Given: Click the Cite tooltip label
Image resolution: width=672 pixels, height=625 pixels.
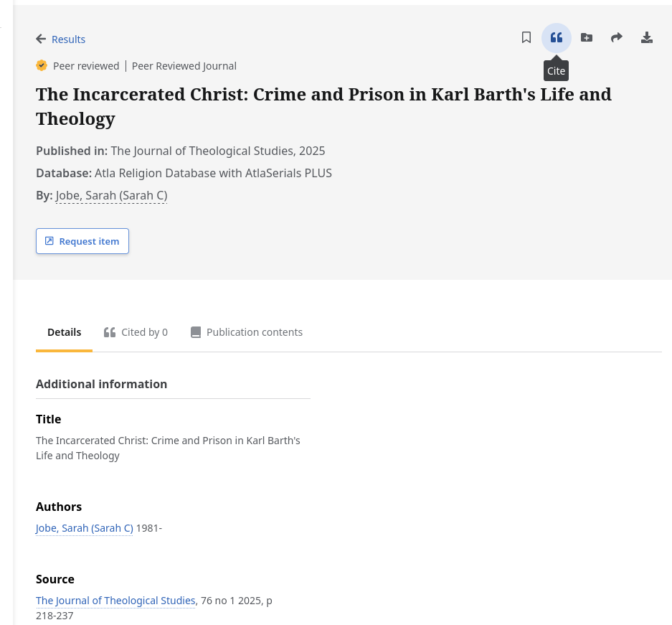Looking at the screenshot, I should [556, 70].
